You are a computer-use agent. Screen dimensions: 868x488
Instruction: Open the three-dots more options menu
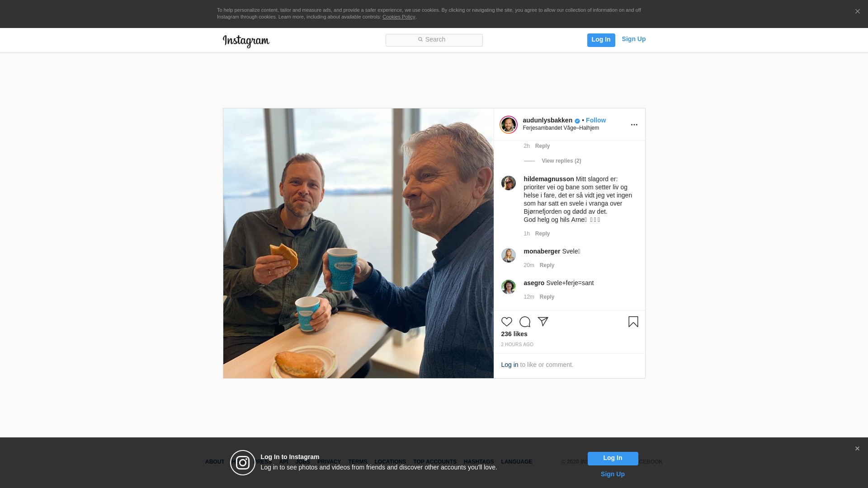tap(634, 125)
